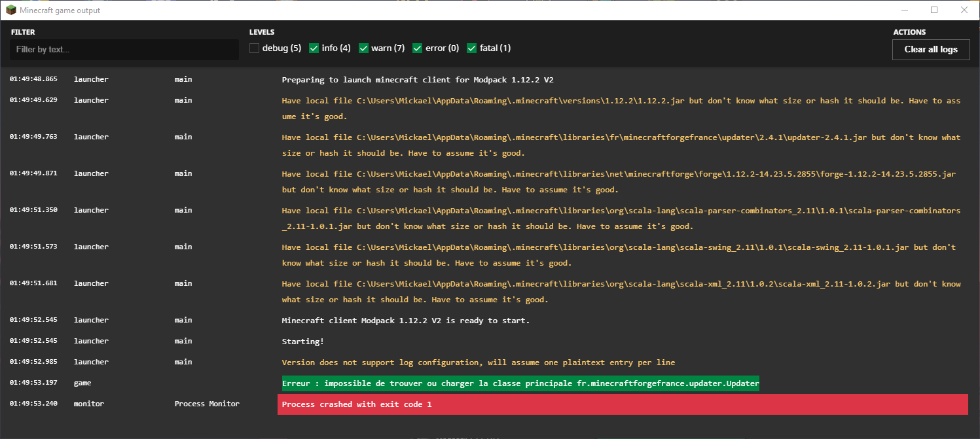Select the 'Starting!' log message

[302, 342]
